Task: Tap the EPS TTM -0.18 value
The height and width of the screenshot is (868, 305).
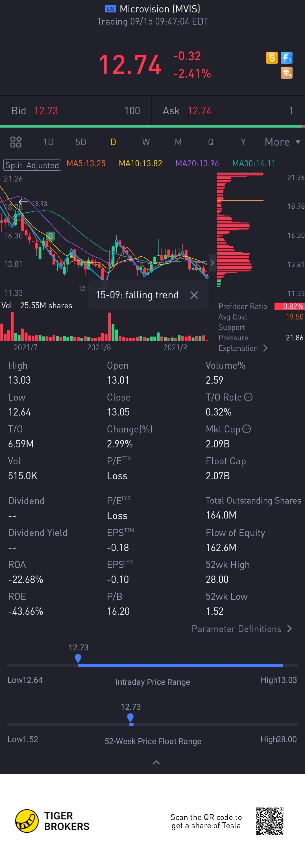Action: pos(118,547)
